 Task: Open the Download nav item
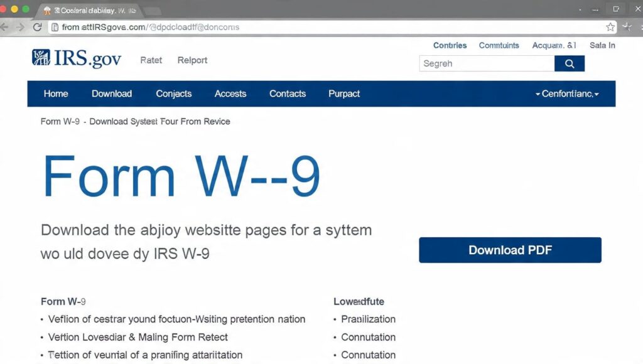point(112,94)
